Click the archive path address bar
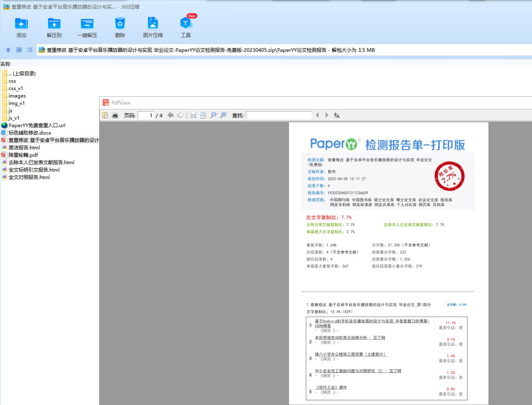 pyautogui.click(x=284, y=50)
